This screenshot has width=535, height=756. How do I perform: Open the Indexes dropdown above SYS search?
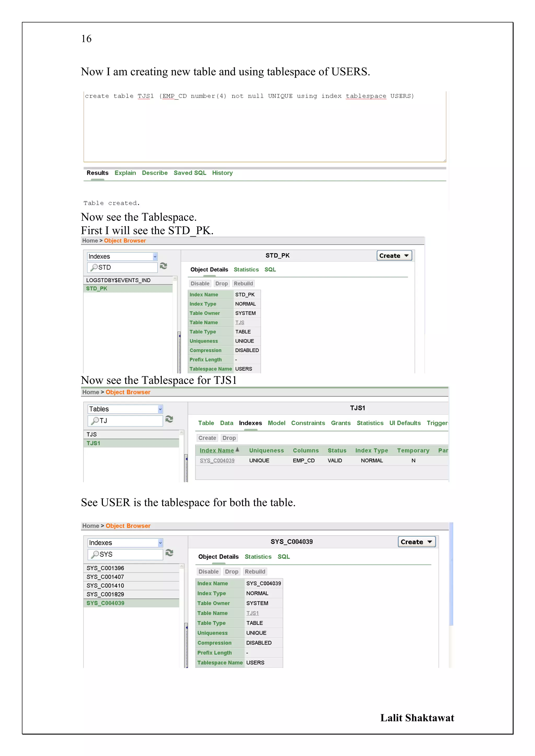[125, 543]
